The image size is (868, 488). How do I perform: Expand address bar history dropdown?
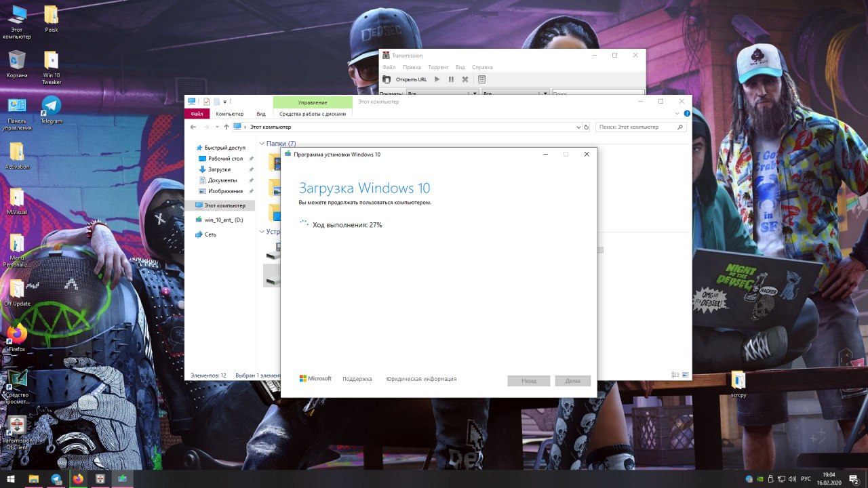(x=578, y=127)
